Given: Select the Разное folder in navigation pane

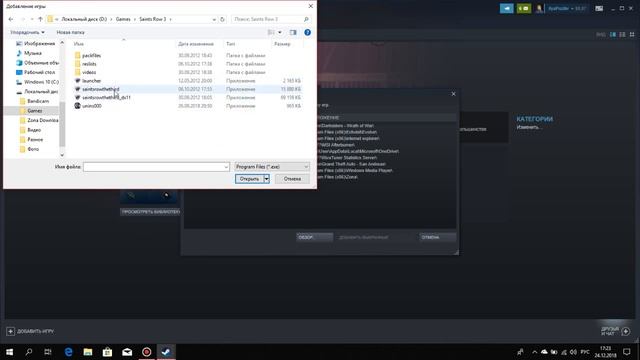Looking at the screenshot, I should [35, 140].
